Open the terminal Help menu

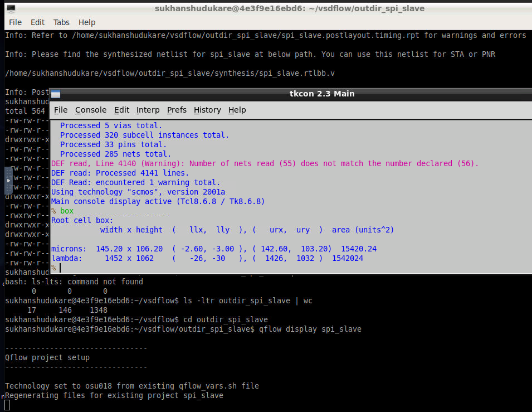pyautogui.click(x=86, y=22)
